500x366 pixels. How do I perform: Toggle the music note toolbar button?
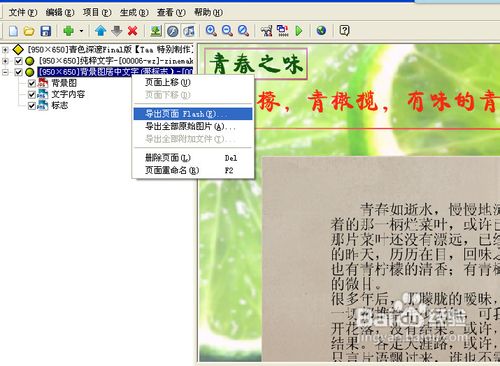click(x=189, y=31)
